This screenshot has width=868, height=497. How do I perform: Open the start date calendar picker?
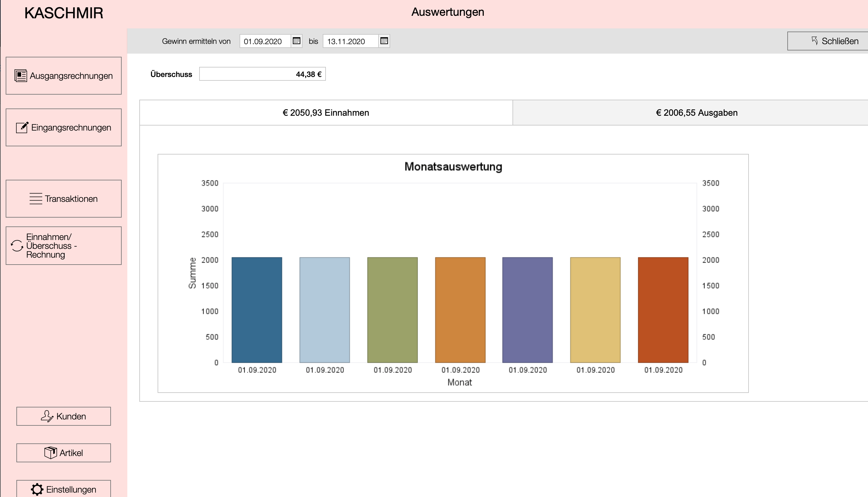tap(296, 41)
